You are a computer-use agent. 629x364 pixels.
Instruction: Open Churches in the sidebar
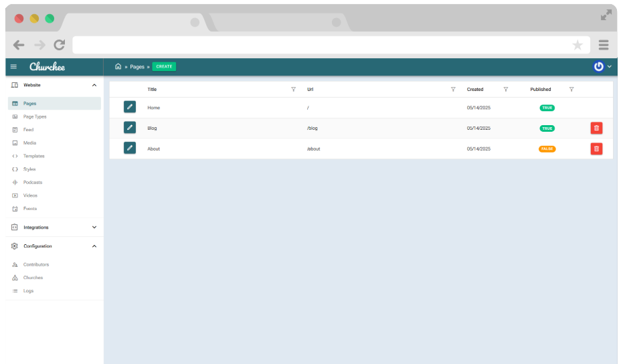tap(33, 278)
